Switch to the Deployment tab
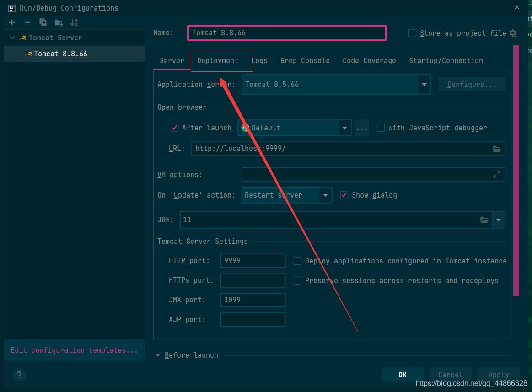Screen dimensions: 532x392 pos(218,60)
